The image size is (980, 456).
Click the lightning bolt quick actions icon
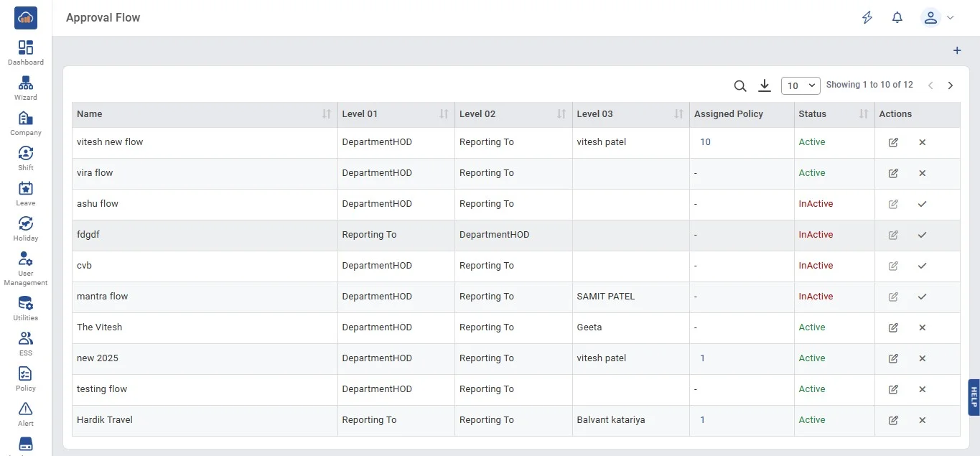[x=867, y=18]
